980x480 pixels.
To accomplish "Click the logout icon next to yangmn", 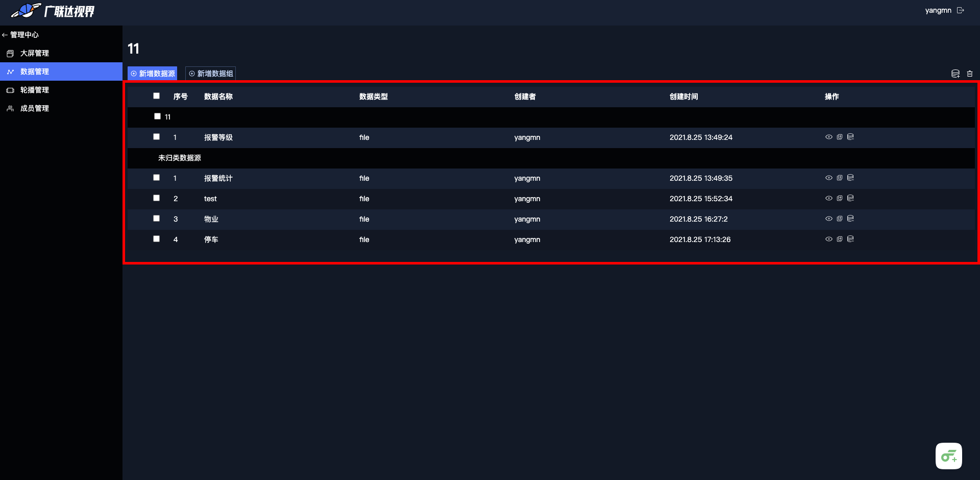I will (961, 10).
